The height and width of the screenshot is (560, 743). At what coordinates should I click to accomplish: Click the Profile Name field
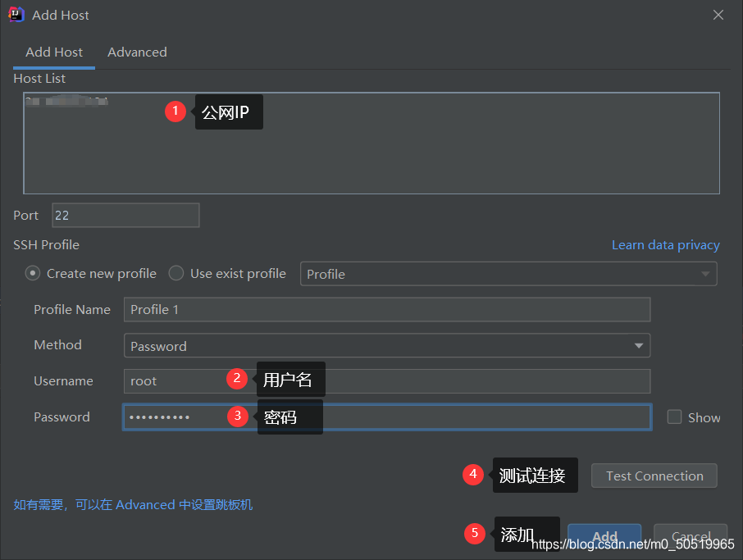click(386, 309)
